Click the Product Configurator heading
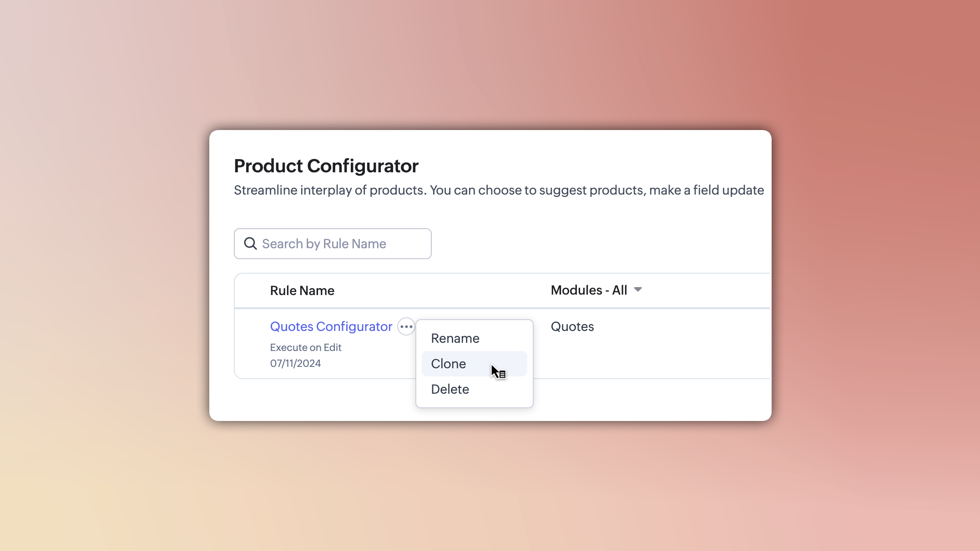This screenshot has width=980, height=551. (x=326, y=166)
